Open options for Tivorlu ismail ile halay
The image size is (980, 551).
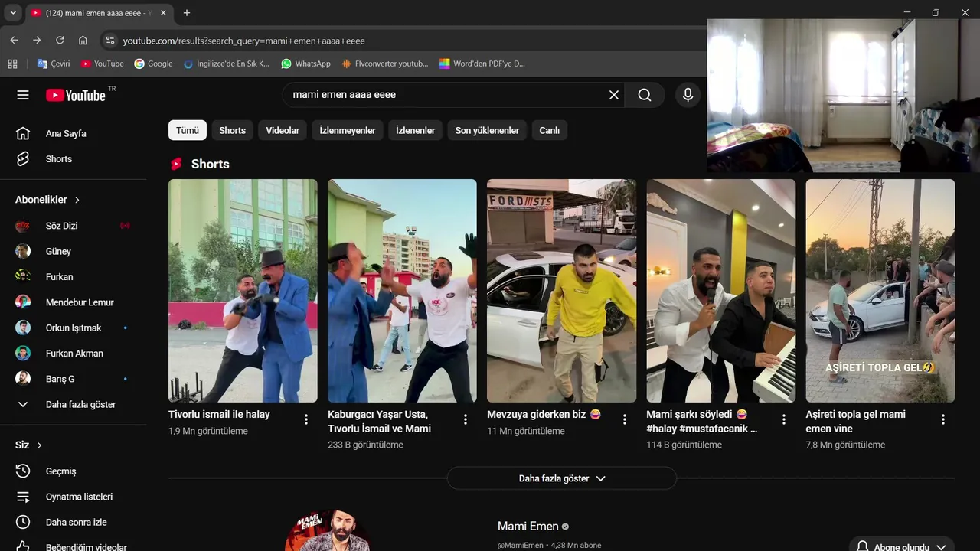306,419
